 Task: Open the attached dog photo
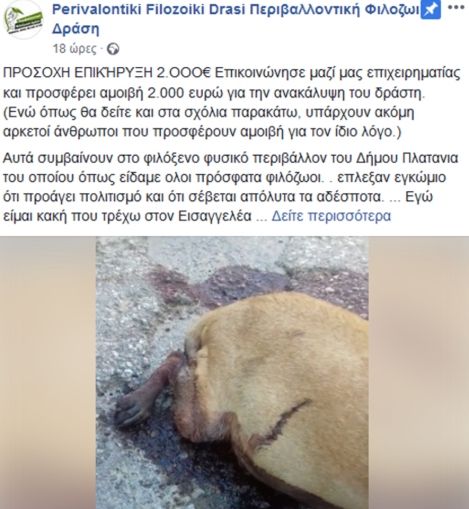click(x=232, y=372)
